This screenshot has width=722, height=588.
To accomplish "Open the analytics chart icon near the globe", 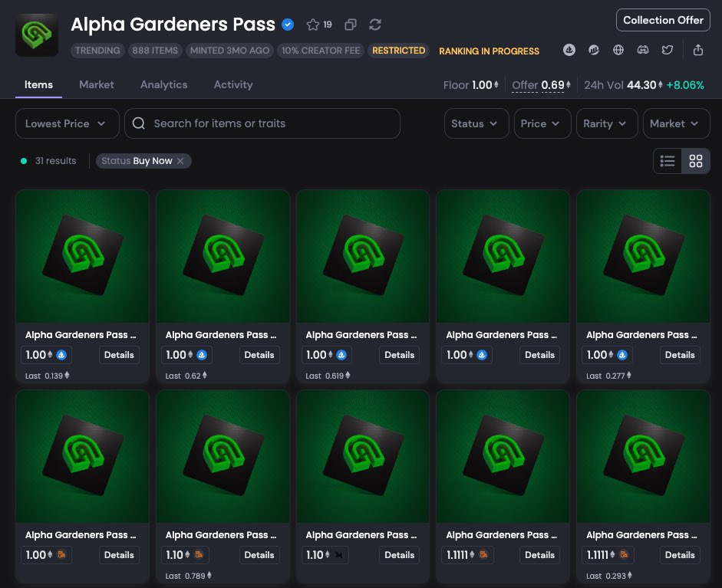I will tap(594, 50).
